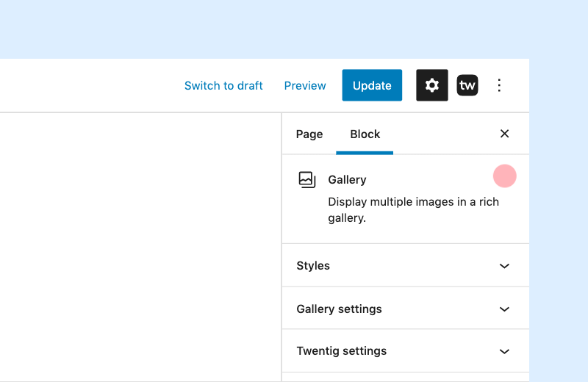
Task: Expand Gallery settings via chevron arrow
Action: 504,309
